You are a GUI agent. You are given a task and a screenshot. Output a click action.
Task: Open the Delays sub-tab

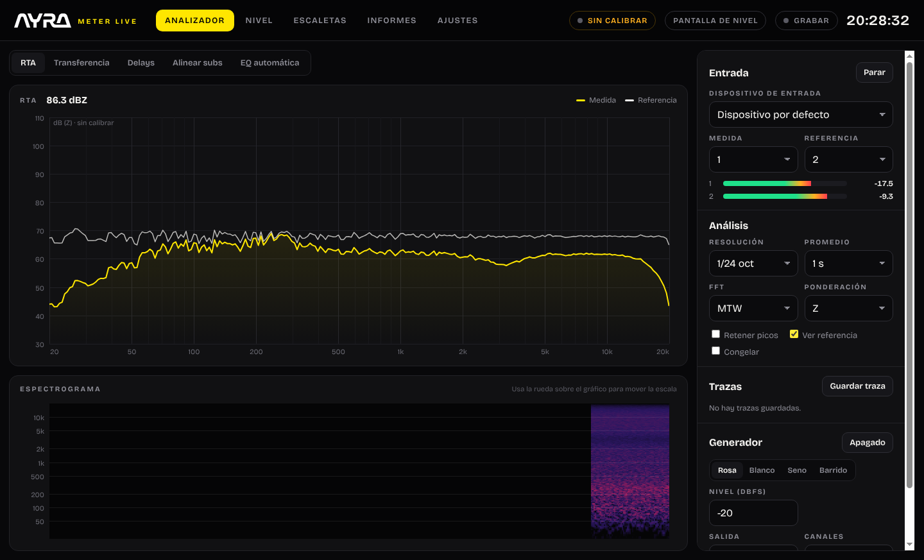(x=141, y=63)
